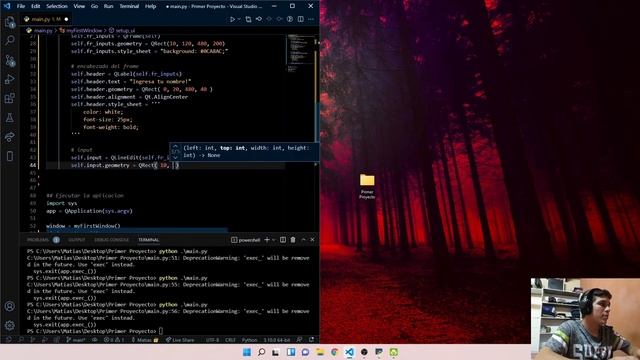Click main.py in the breadcrumb path
Image resolution: width=640 pixels, height=360 pixels.
click(43, 31)
